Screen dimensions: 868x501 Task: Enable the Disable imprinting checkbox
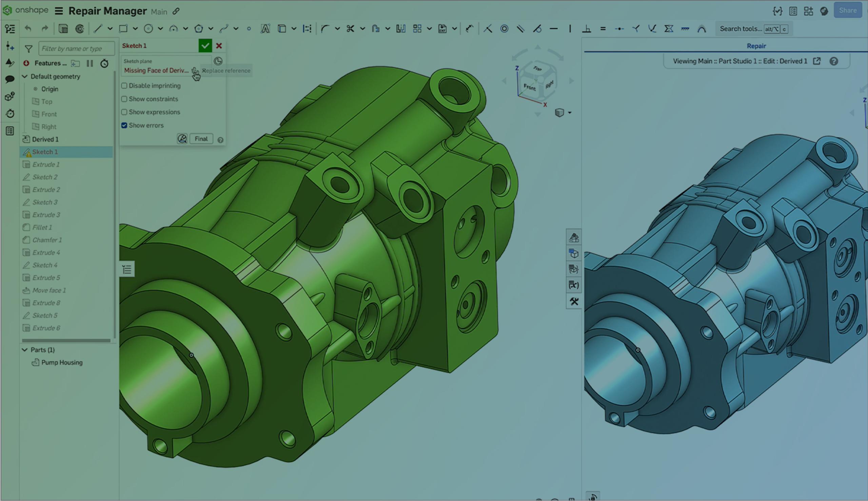[124, 85]
